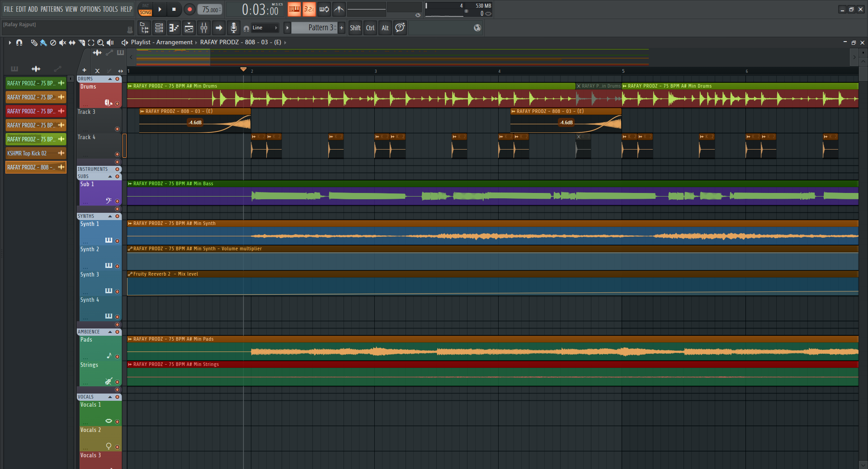Viewport: 868px width, 469px height.
Task: Click the Record button
Action: (x=189, y=9)
